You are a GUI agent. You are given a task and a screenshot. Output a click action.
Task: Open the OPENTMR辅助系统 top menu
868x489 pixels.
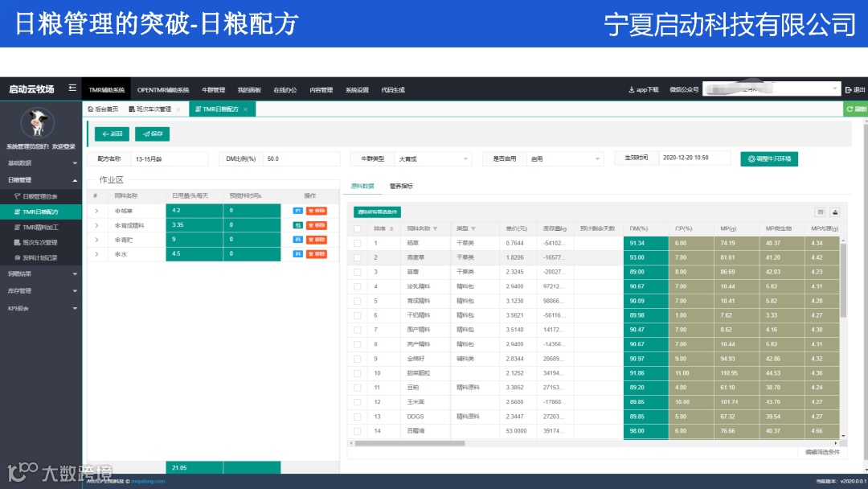pos(163,90)
